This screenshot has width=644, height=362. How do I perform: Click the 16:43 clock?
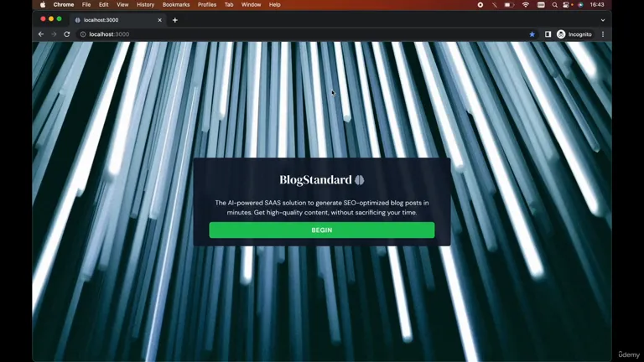pyautogui.click(x=597, y=5)
